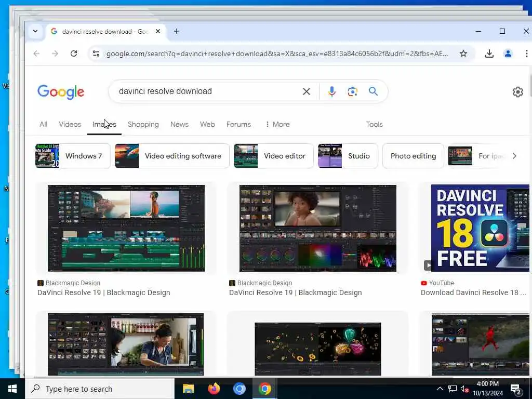The height and width of the screenshot is (399, 532).
Task: Search by image with Google Lens icon
Action: point(353,91)
